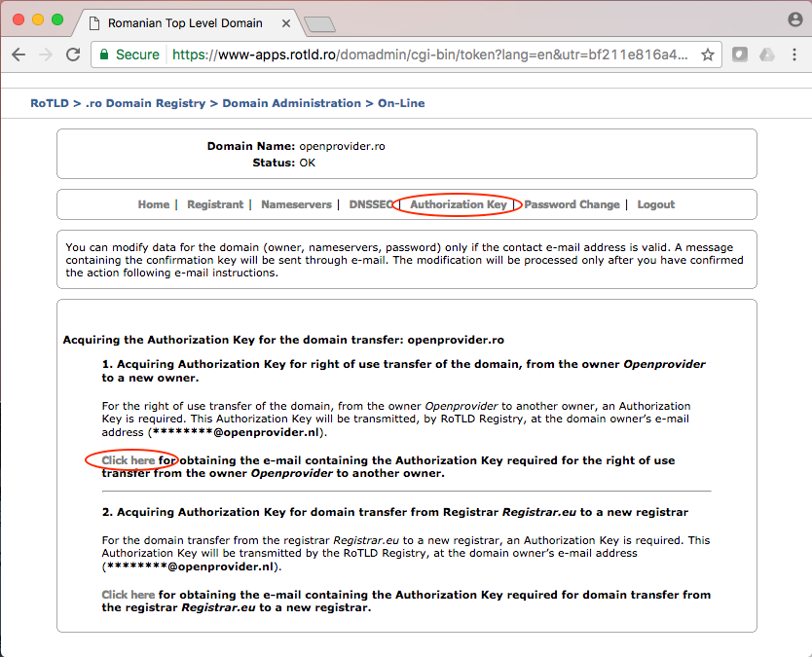Open the Chrome user profile icon
This screenshot has height=657, width=812.
[x=795, y=19]
